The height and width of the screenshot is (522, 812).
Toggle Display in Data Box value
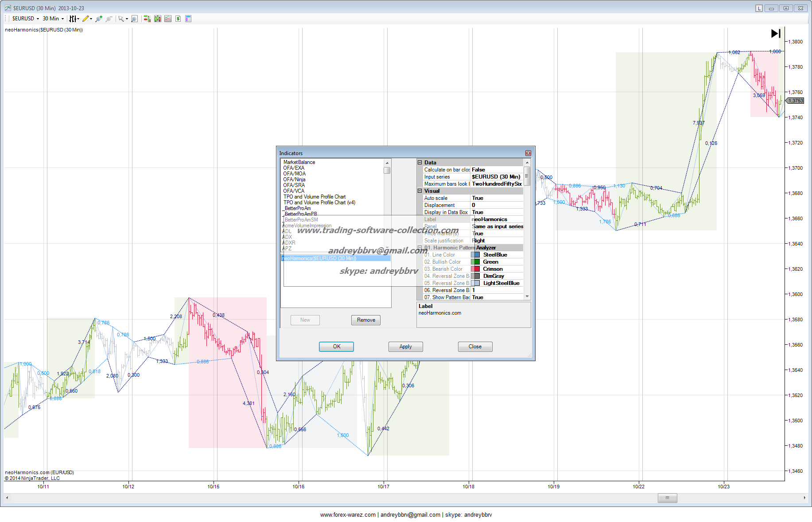496,212
